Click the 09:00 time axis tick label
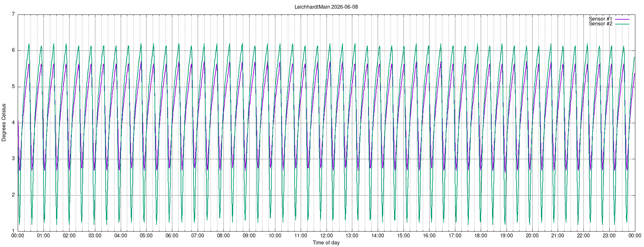The image size is (644, 247). [249, 235]
